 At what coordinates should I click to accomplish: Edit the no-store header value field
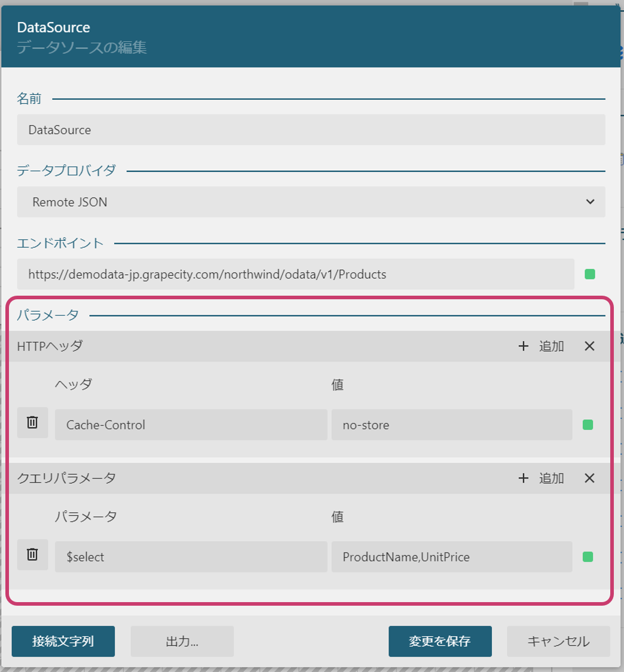tap(452, 425)
